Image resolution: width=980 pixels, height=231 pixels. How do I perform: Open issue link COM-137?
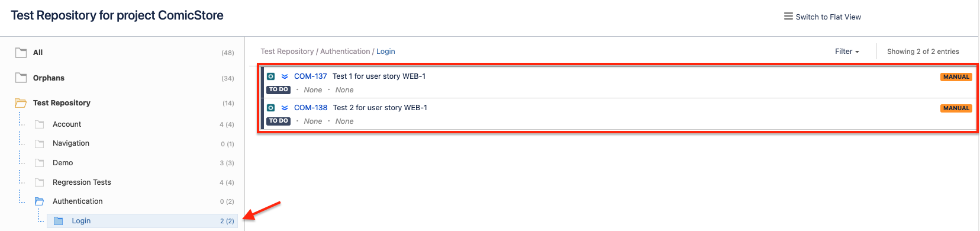click(x=310, y=76)
